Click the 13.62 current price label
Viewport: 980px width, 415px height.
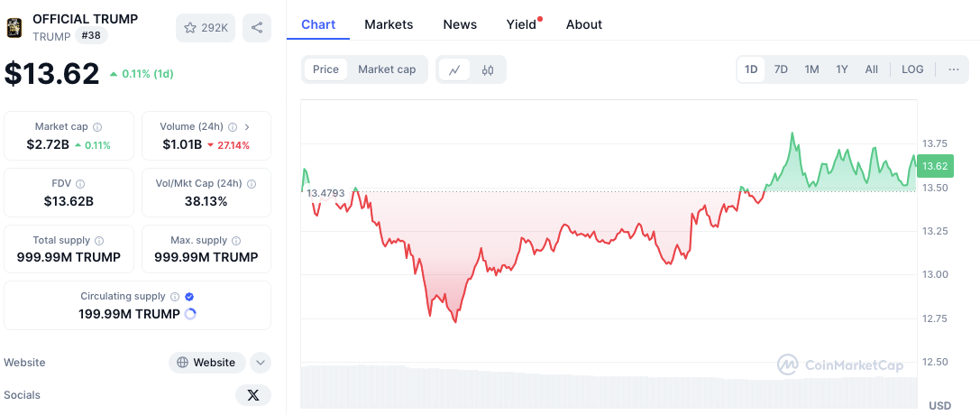point(935,166)
